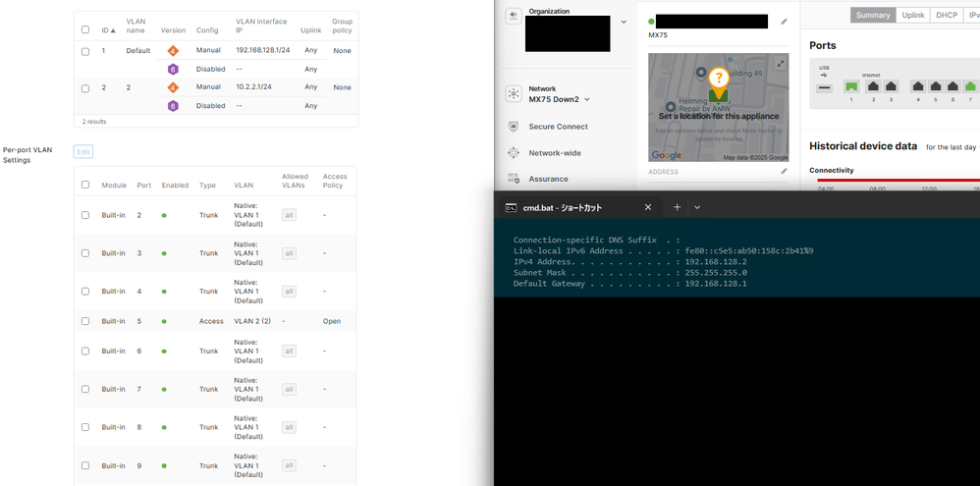Open the terminal new-tab dropdown arrow
The width and height of the screenshot is (980, 486).
[x=697, y=207]
